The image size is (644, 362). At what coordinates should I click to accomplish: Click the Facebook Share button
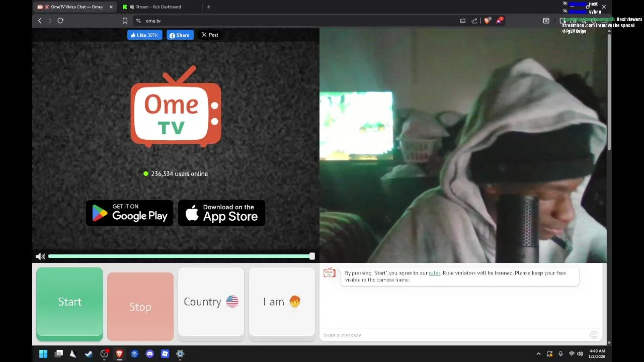pos(180,35)
